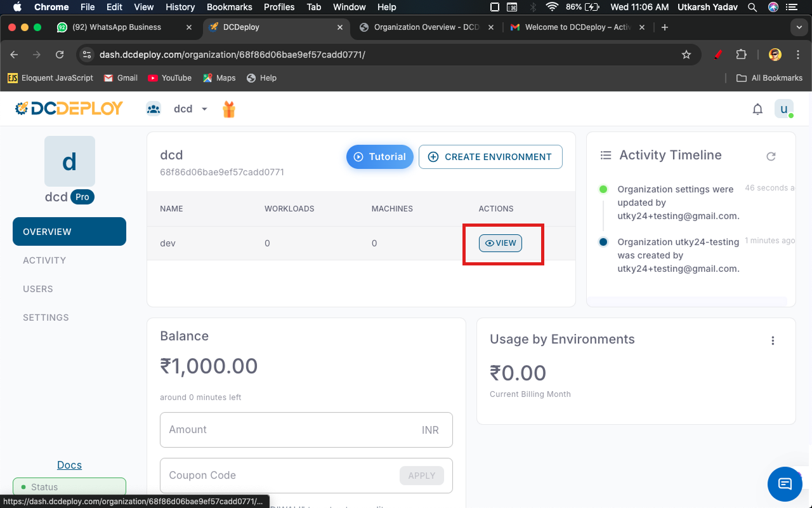Start the Tutorial
The height and width of the screenshot is (508, 812).
(x=379, y=157)
